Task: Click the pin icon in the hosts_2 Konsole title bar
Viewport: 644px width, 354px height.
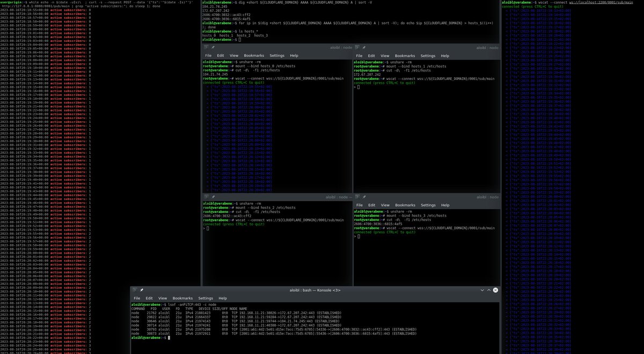Action: (x=213, y=197)
